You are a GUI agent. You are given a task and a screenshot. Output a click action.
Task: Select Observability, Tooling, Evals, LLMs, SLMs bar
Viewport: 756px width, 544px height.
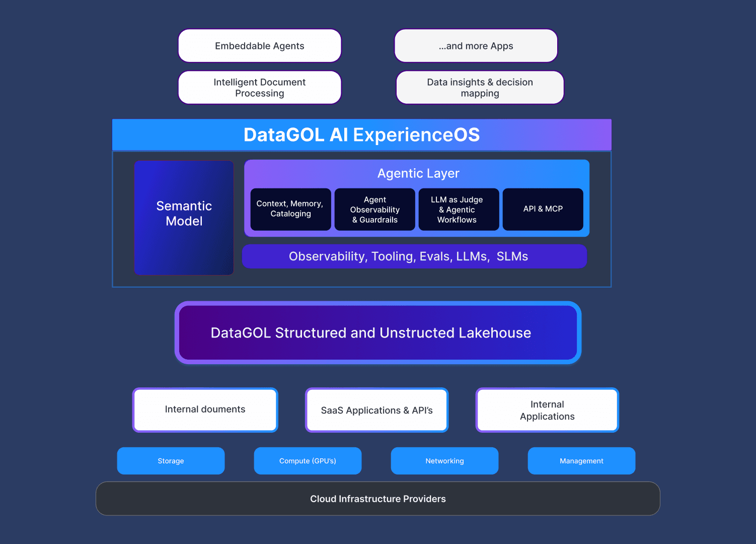[x=415, y=256]
